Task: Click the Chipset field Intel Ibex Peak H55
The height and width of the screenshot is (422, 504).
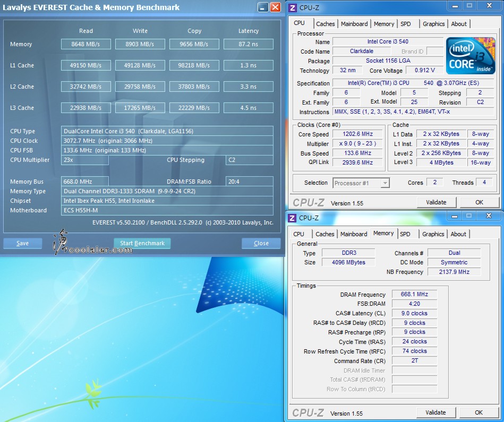Action: [167, 201]
